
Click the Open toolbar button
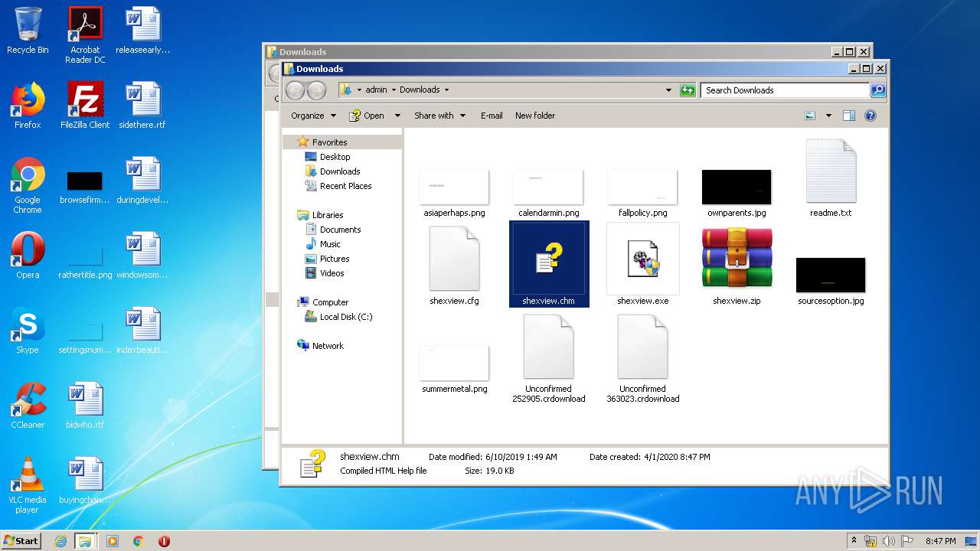[367, 116]
